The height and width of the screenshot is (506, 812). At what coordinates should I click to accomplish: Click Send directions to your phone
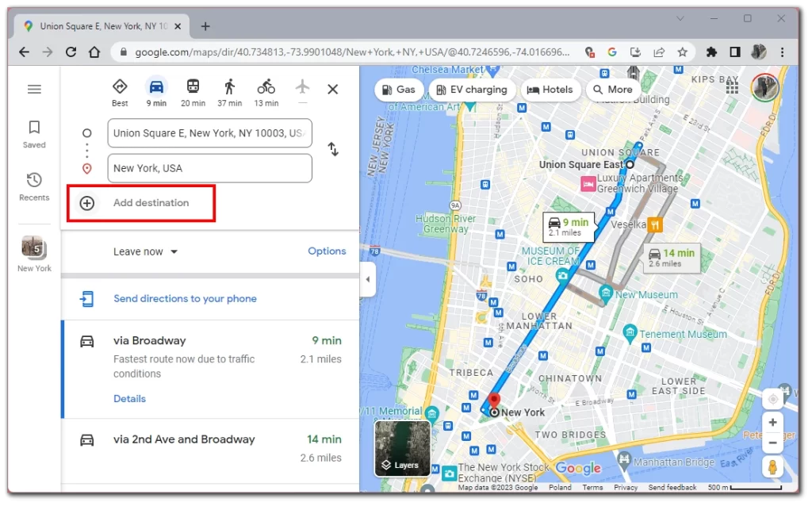[x=185, y=298]
